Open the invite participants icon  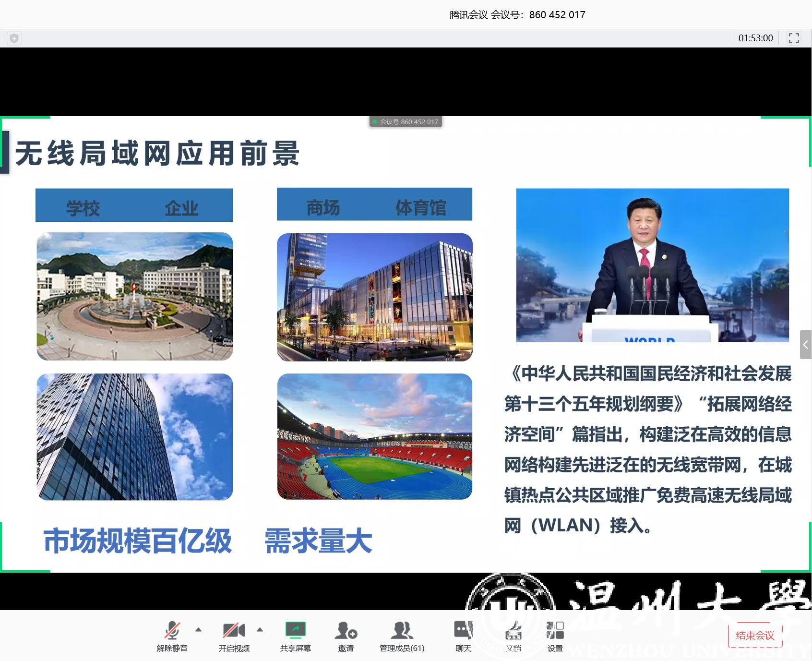(x=346, y=635)
